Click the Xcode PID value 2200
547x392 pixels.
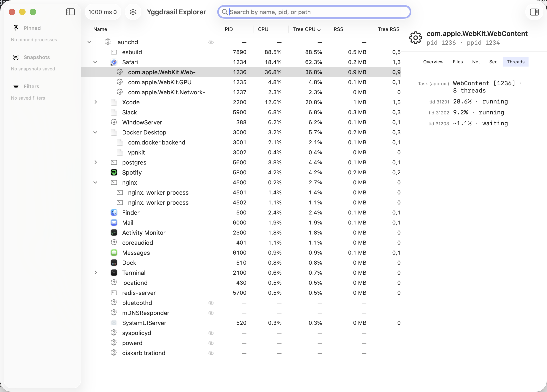[x=240, y=102]
